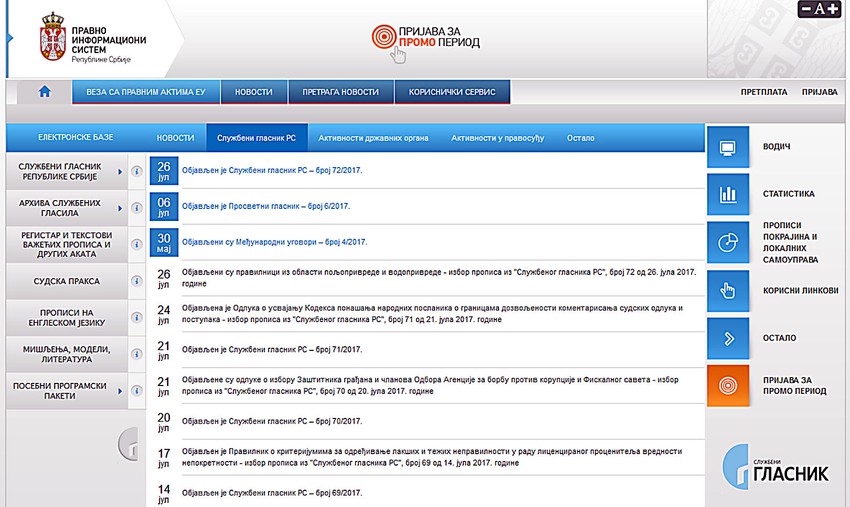Show info for Прописи на енглеском језику

(x=137, y=317)
